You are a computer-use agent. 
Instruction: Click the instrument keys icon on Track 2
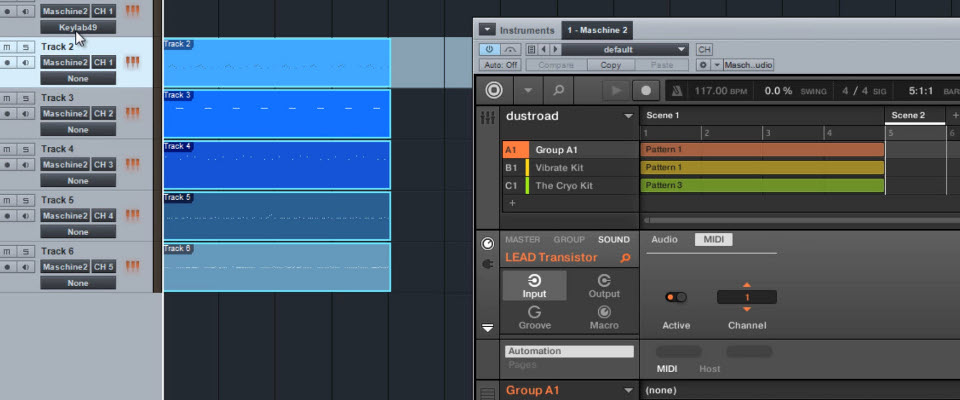point(132,62)
